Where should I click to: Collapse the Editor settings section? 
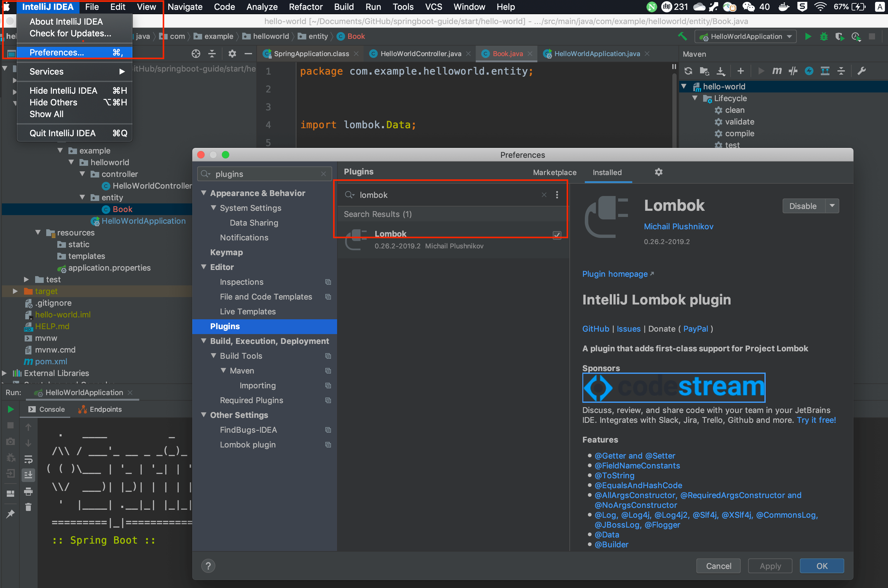point(204,267)
